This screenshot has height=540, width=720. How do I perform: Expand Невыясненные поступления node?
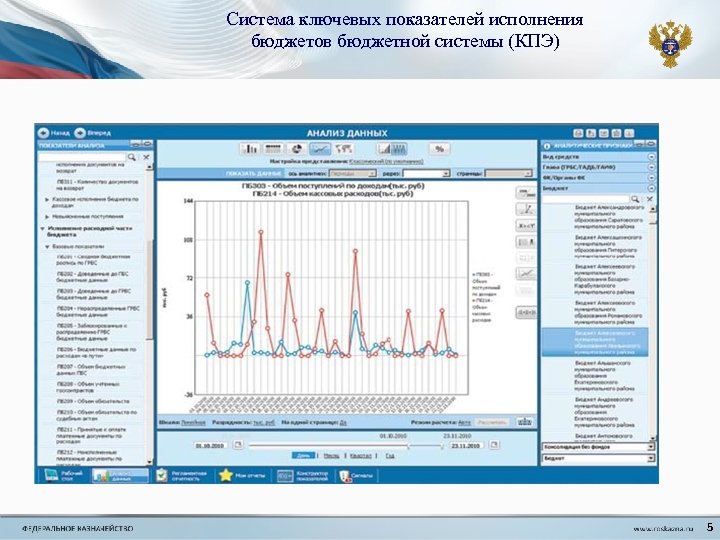coord(47,217)
